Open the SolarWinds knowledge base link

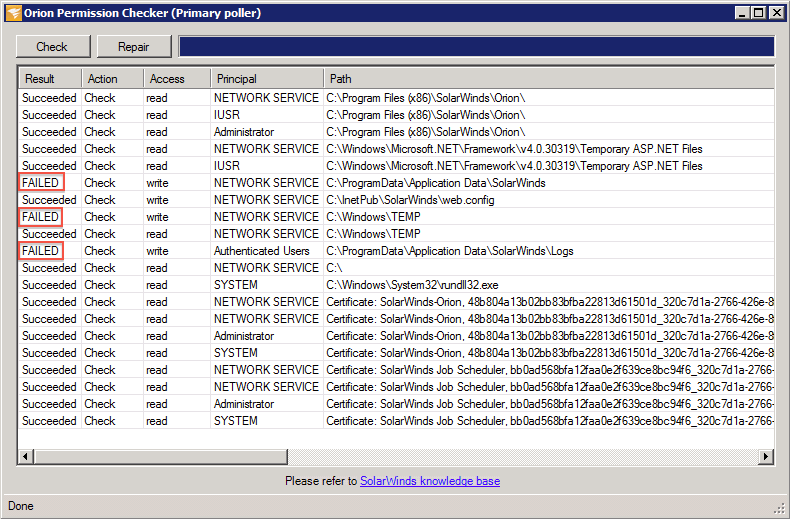430,481
